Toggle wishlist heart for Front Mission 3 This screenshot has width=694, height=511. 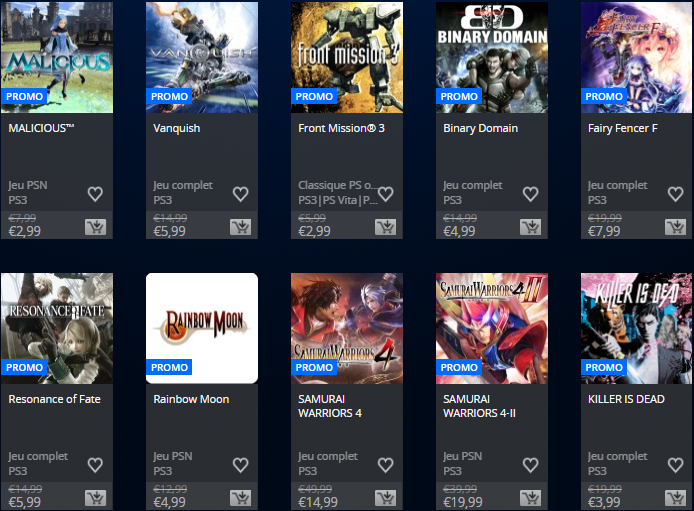[386, 194]
